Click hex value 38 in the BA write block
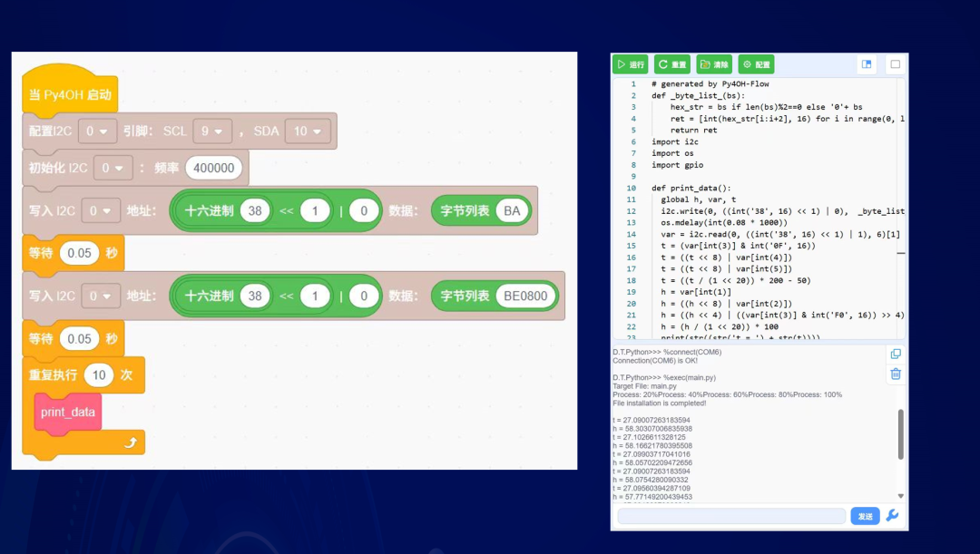 [255, 211]
